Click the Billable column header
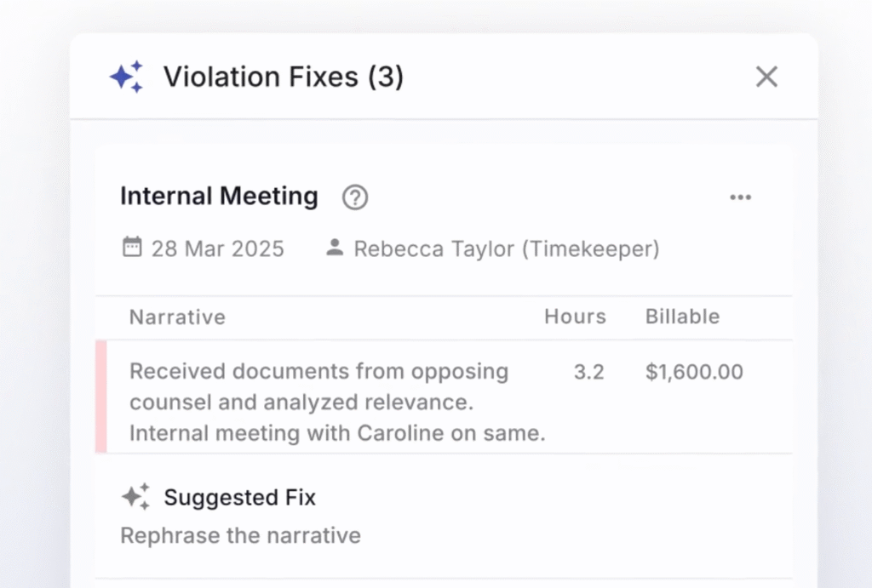872x588 pixels. coord(682,317)
